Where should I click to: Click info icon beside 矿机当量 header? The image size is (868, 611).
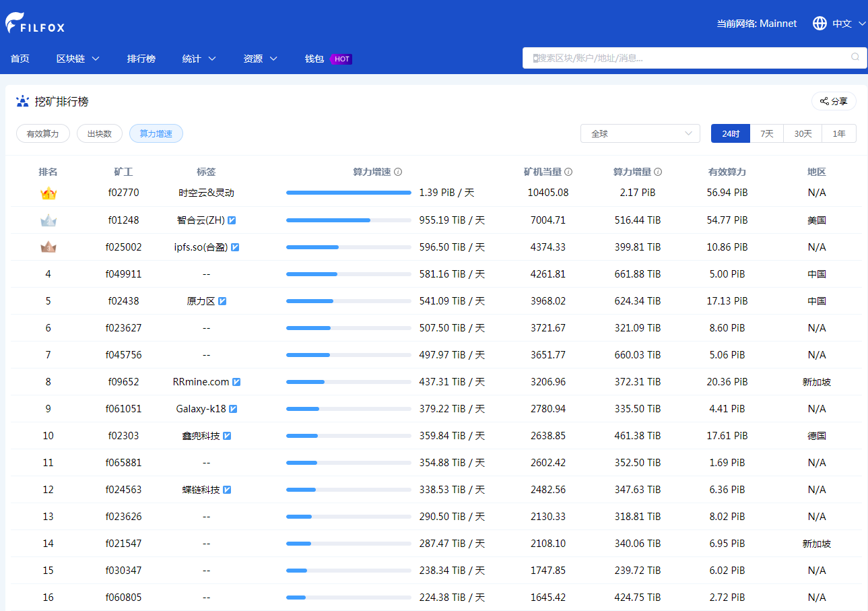pos(568,172)
